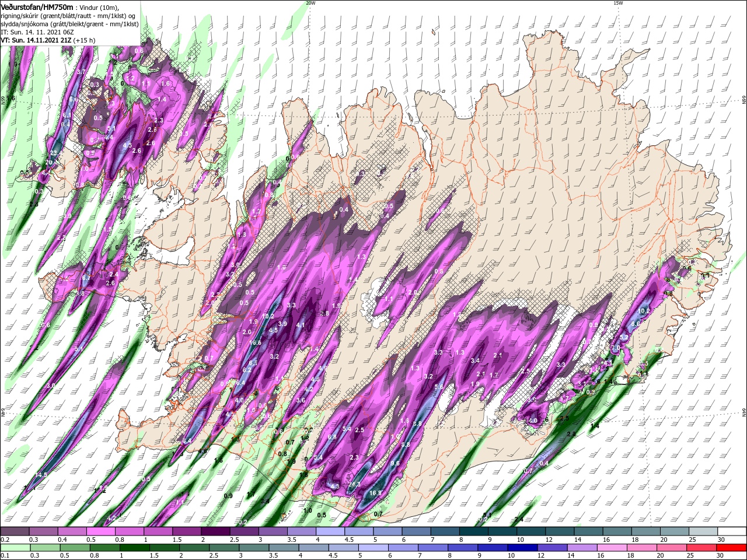Select the crimson 25 swatch in rain legend
The width and height of the screenshot is (747, 560).
[703, 548]
